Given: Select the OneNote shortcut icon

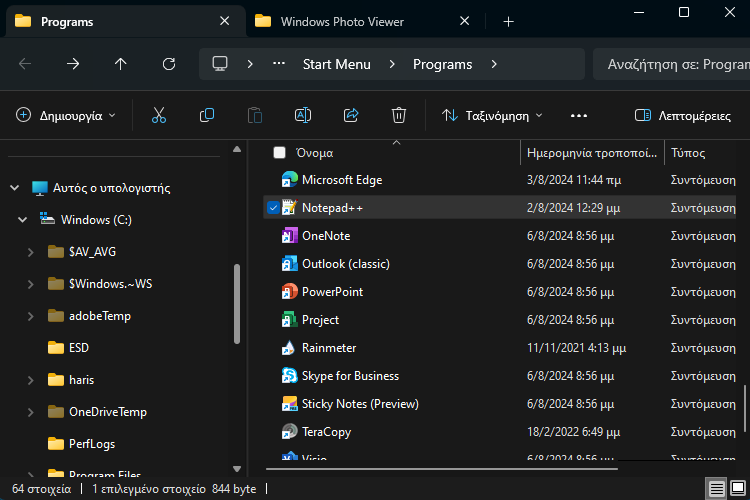Looking at the screenshot, I should (289, 236).
